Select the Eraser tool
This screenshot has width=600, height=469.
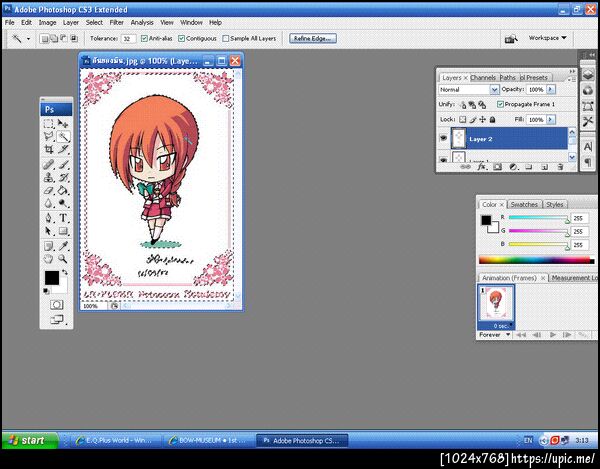tap(48, 190)
